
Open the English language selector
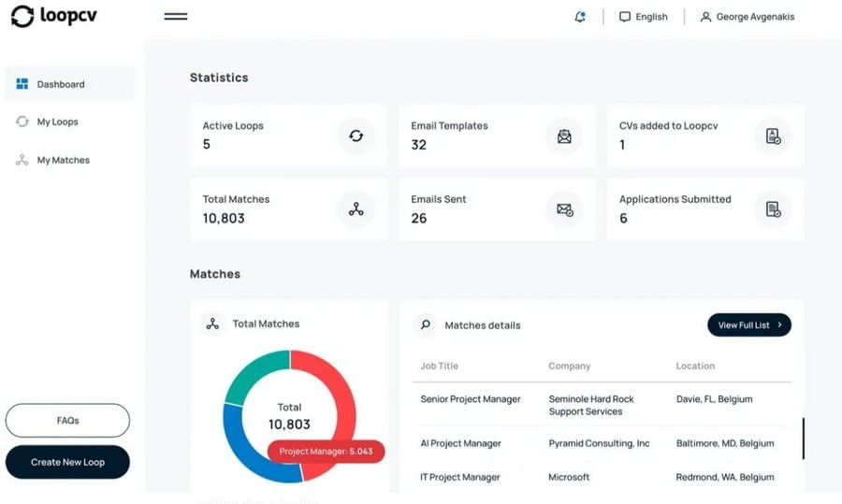[644, 17]
